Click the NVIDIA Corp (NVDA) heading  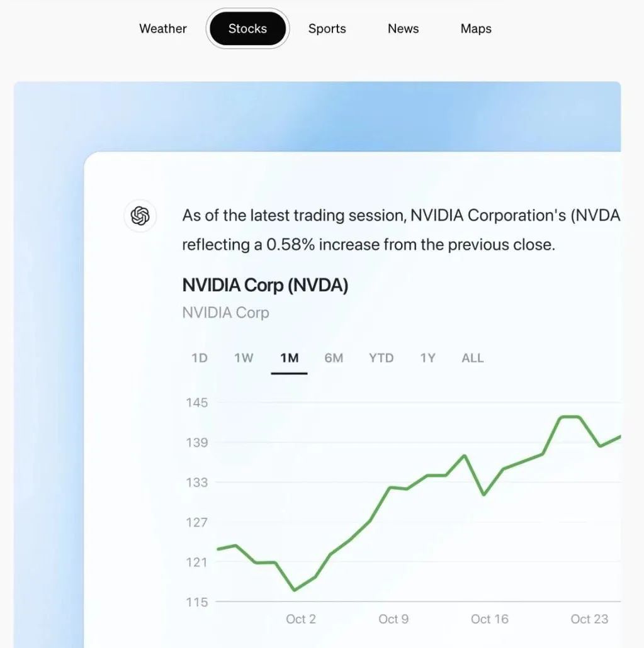[265, 285]
